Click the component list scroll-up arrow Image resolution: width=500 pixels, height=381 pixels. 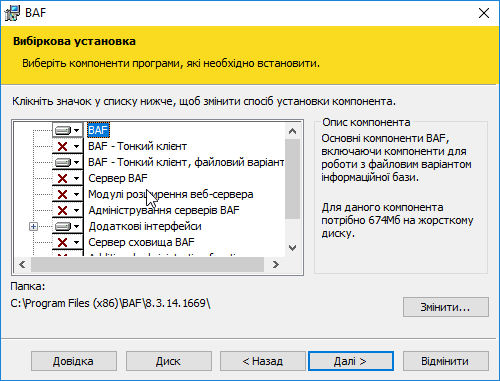pos(293,131)
